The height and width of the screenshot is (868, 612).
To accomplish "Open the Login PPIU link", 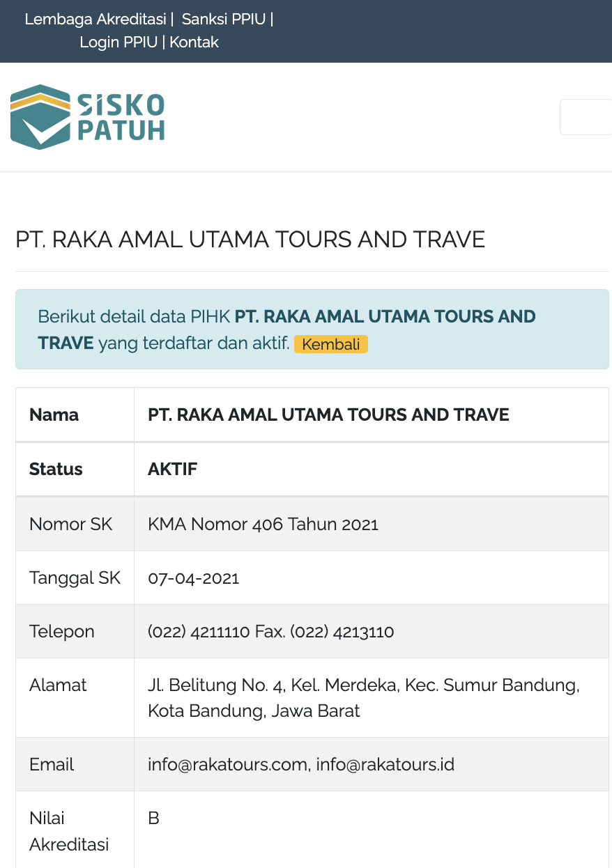I will pos(120,42).
